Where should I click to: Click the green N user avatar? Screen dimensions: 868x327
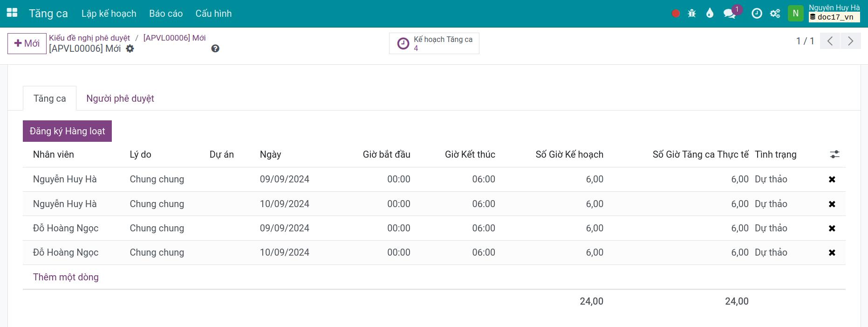coord(796,14)
